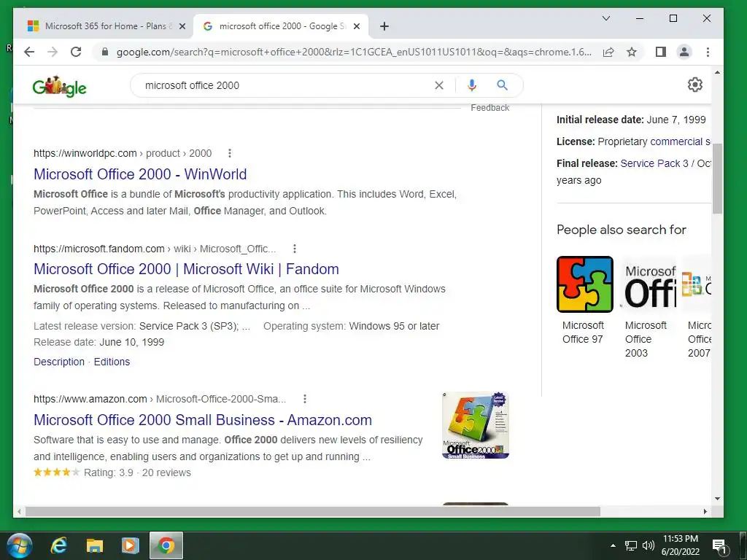Click the share page icon in address bar
Screen dimensions: 747x560
608,52
